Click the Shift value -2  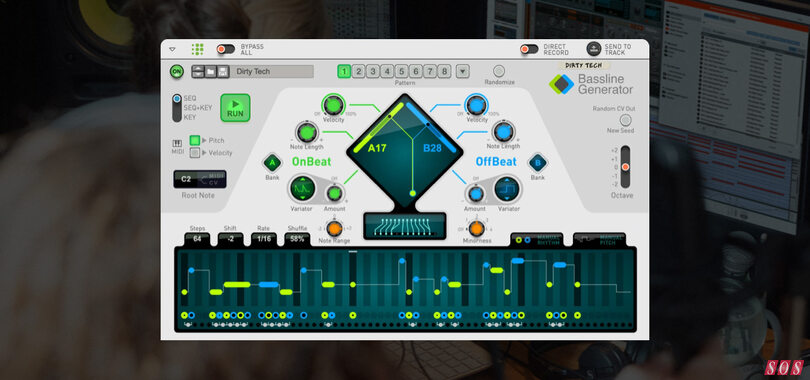(230, 239)
